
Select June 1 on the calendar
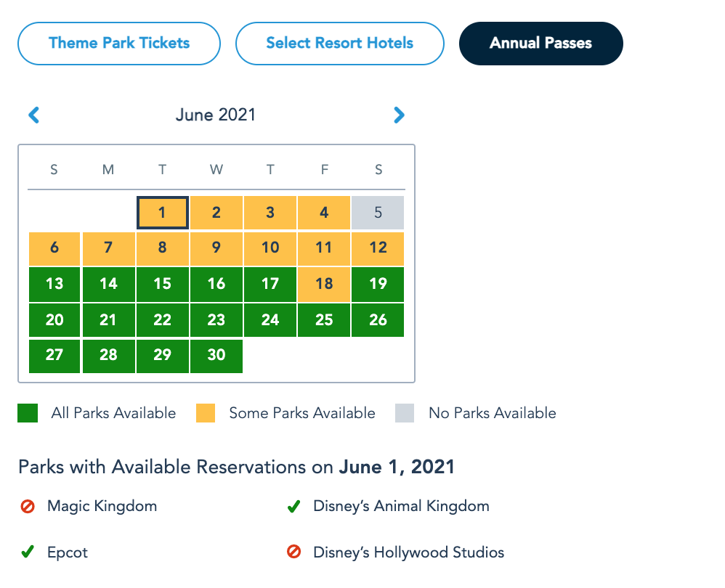tap(163, 213)
